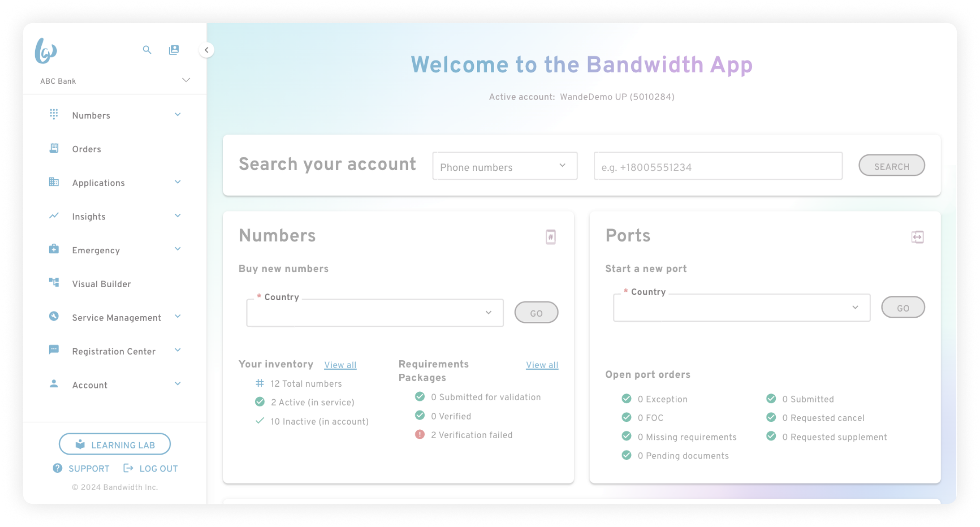
Task: Collapse the sidebar with the arrow button
Action: 207,50
